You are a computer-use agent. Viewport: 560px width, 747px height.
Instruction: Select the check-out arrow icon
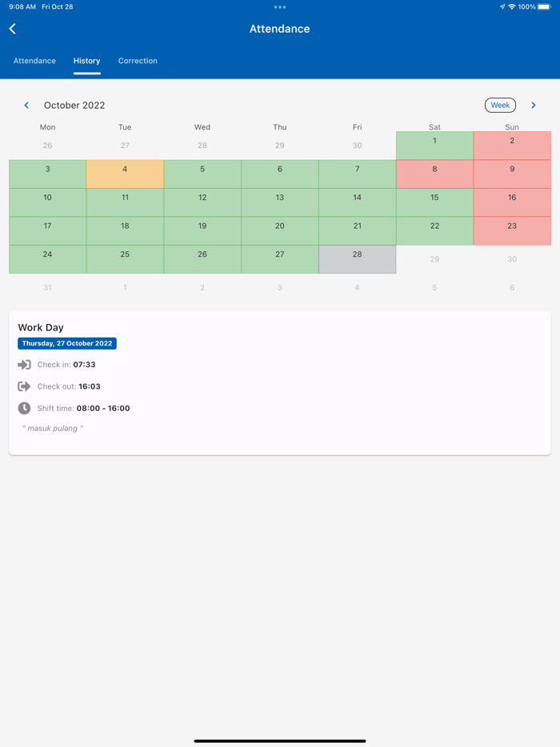click(x=24, y=386)
